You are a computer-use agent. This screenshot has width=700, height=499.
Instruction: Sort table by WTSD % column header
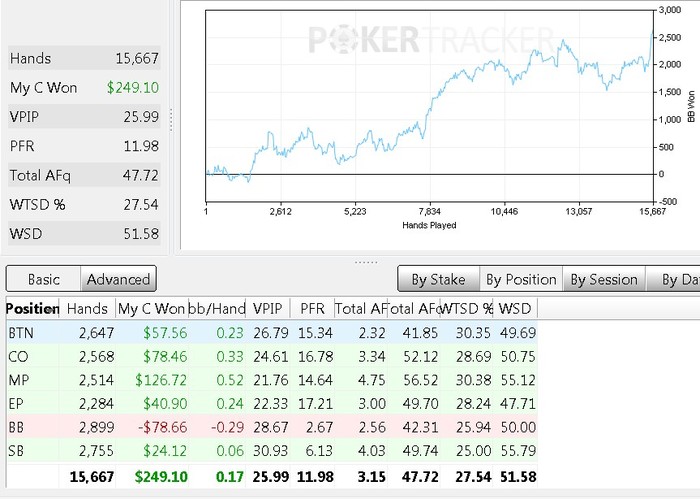(467, 308)
